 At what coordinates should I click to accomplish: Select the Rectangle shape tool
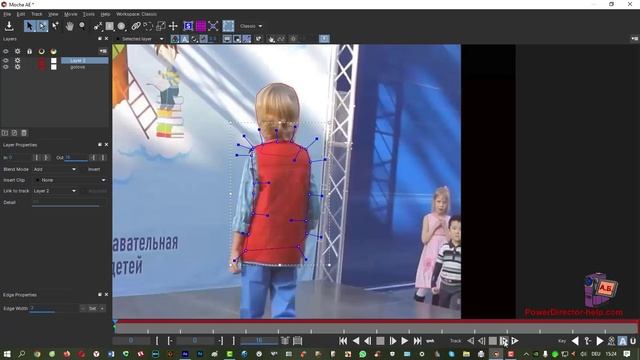[x=109, y=26]
